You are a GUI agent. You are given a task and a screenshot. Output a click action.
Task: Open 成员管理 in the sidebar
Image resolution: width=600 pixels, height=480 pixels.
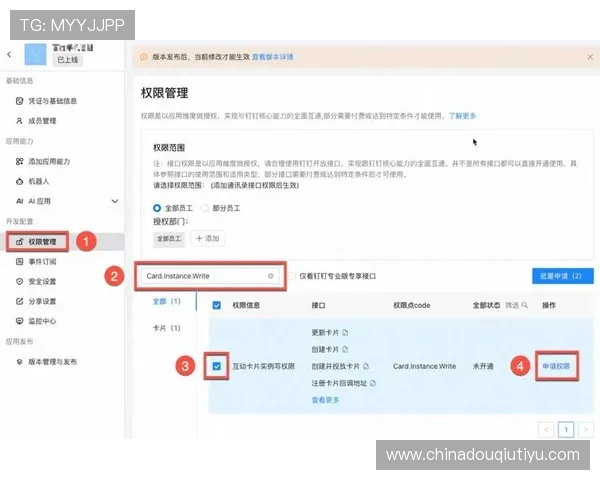click(x=42, y=121)
